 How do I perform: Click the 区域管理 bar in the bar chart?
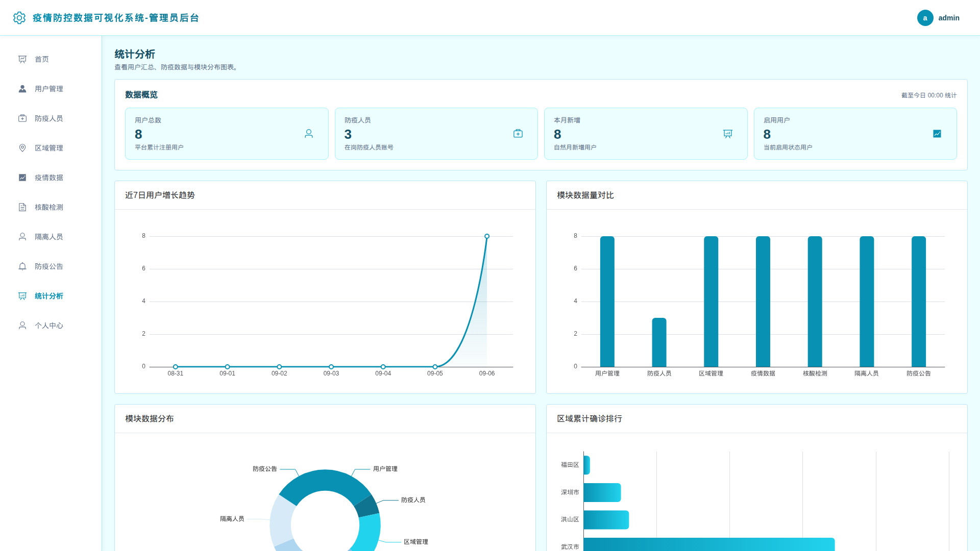pyautogui.click(x=711, y=302)
